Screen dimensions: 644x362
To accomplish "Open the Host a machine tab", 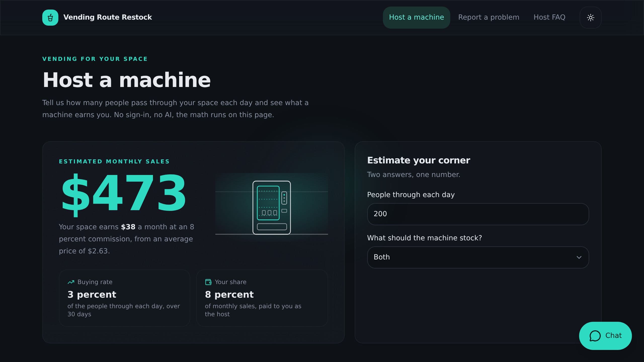I will tap(416, 18).
